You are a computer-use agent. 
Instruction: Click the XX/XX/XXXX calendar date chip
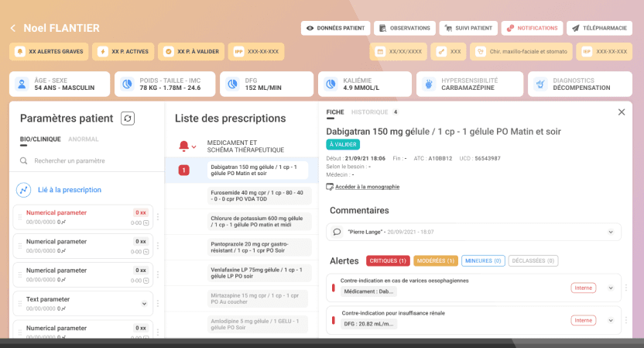pos(399,51)
